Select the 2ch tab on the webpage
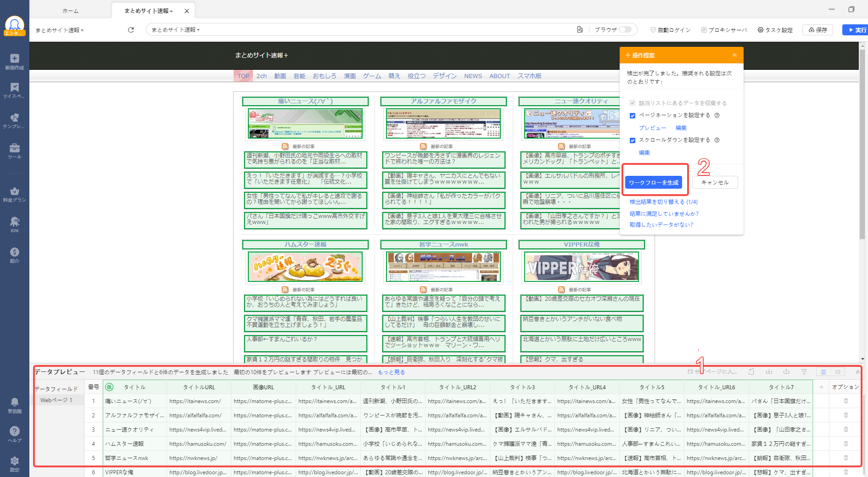868x477 pixels. 261,76
